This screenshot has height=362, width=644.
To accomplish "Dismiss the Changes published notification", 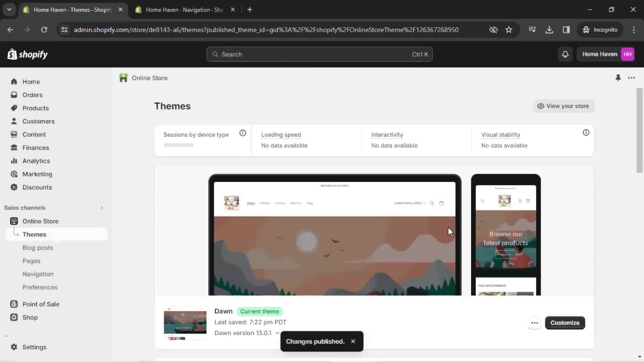I will 354,341.
